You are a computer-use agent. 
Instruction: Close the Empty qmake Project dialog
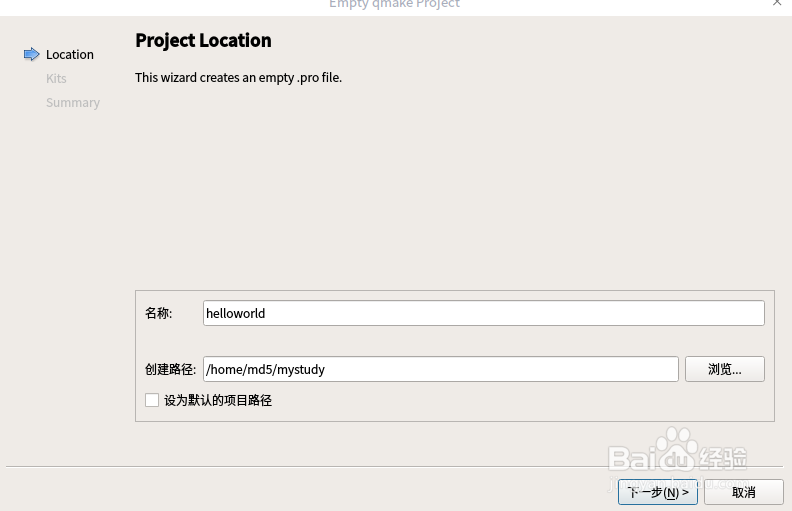pyautogui.click(x=777, y=4)
